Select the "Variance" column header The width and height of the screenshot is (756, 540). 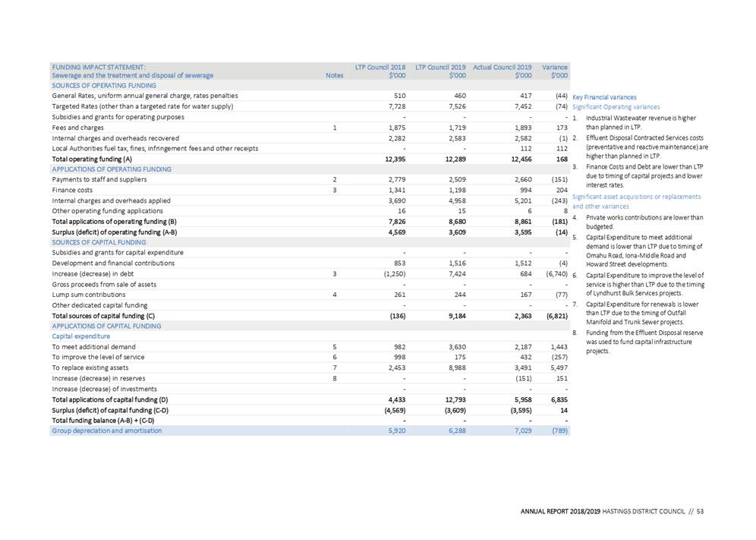point(554,67)
